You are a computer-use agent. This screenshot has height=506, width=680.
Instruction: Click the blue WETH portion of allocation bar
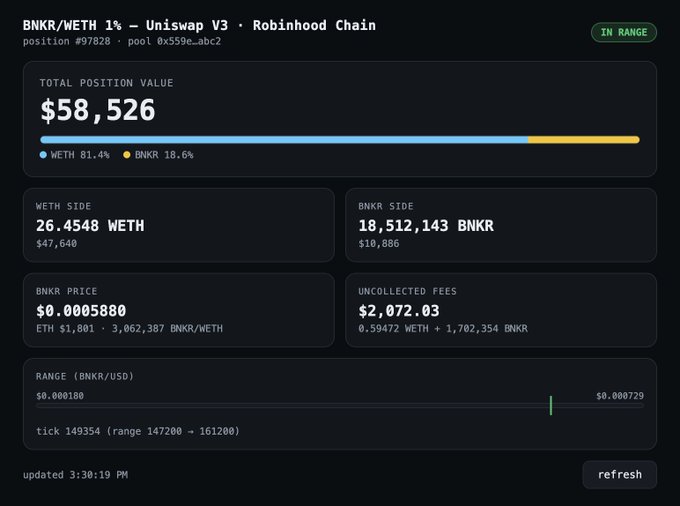pos(284,140)
